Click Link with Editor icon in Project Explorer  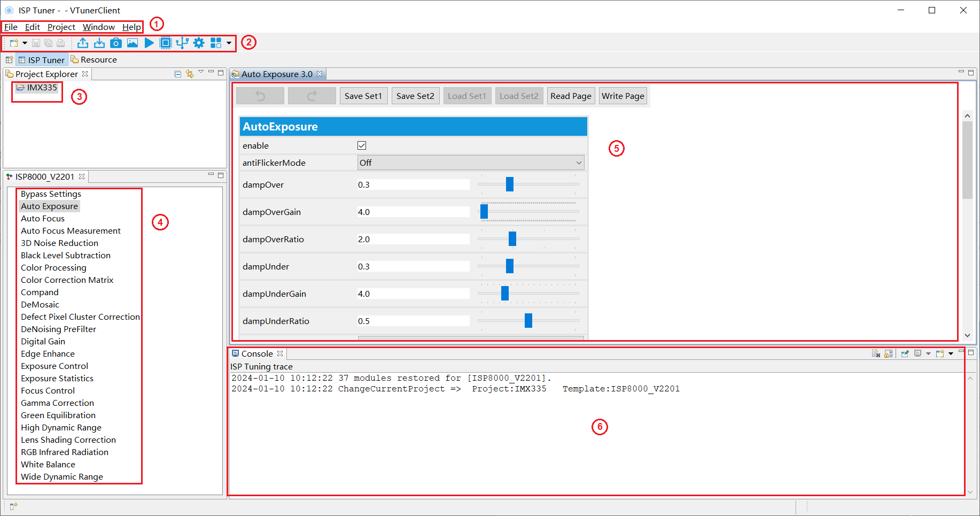tap(190, 74)
